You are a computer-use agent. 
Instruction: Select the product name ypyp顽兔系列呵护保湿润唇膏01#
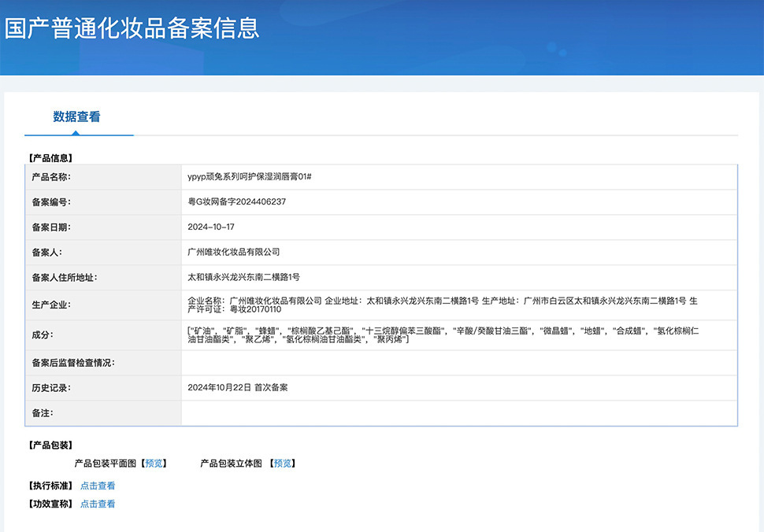point(250,177)
